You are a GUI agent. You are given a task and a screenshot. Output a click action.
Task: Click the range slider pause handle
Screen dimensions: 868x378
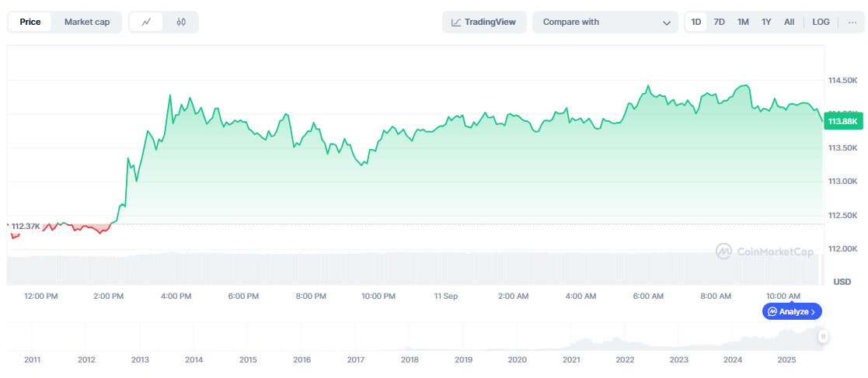pos(823,336)
